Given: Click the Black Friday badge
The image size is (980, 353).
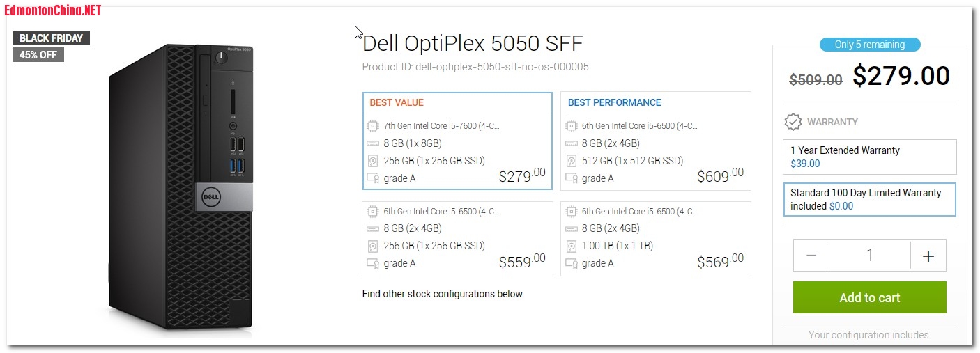Looking at the screenshot, I should [51, 38].
